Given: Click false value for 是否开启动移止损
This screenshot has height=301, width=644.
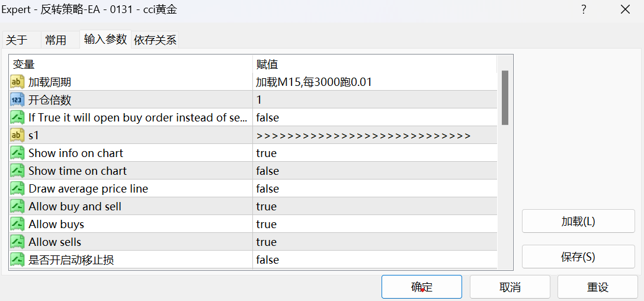Looking at the screenshot, I should tap(267, 260).
